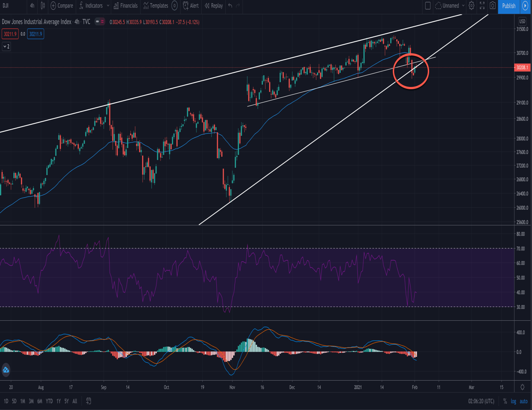Select the USD currency label

pos(522,21)
